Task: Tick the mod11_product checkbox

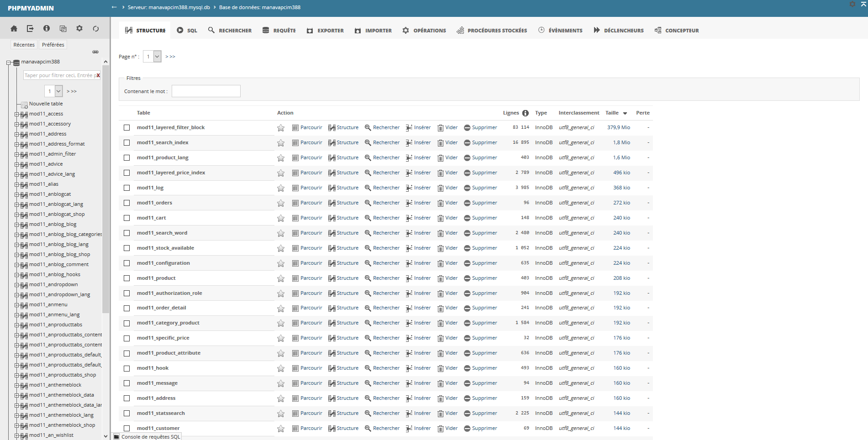Action: pyautogui.click(x=127, y=278)
